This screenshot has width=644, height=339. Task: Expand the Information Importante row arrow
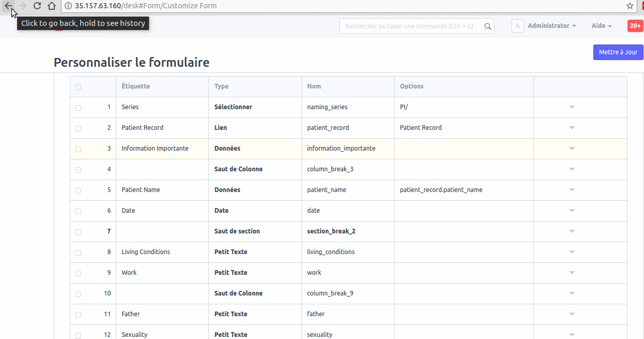572,149
